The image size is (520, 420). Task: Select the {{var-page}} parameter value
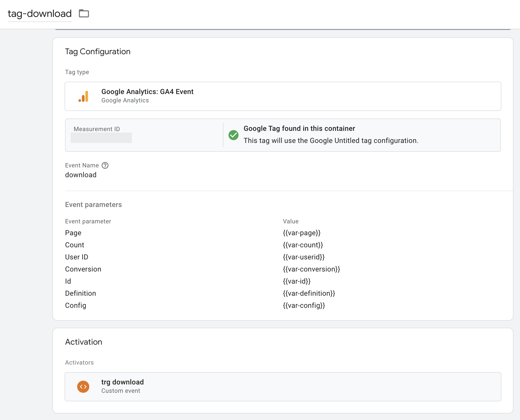pyautogui.click(x=302, y=233)
